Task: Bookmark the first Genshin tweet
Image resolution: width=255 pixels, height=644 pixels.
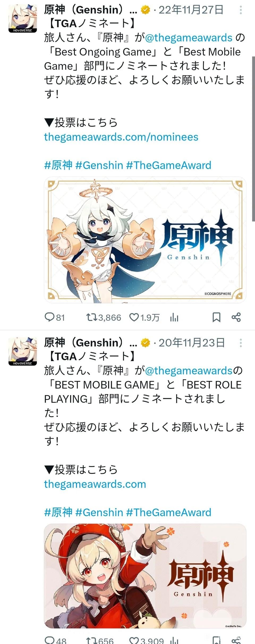Action: coord(216,317)
